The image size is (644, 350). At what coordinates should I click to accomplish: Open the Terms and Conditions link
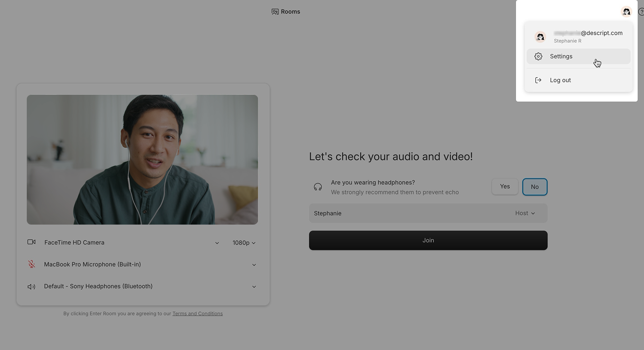tap(197, 314)
